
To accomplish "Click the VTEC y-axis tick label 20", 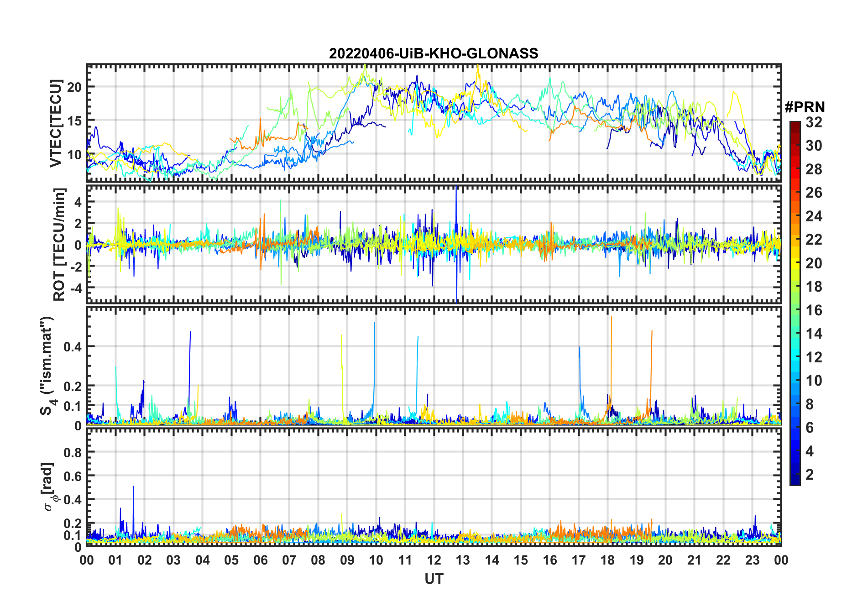I will (x=74, y=87).
